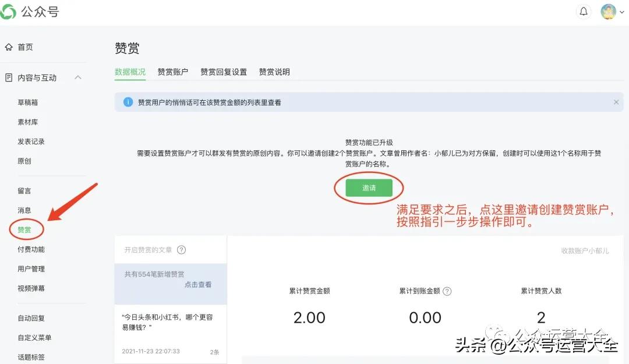Switch to the 赞赏账户 tab
The image size is (629, 364).
[x=172, y=72]
